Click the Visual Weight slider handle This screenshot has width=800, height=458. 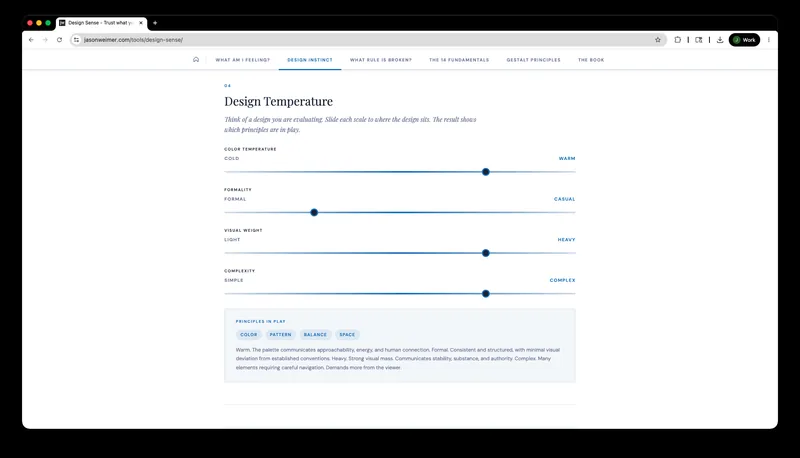[486, 253]
